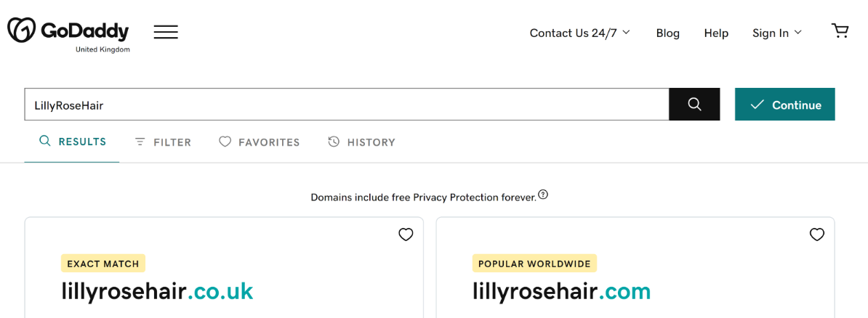Click the domain search input field
Screen dimensions: 868x318
point(346,105)
